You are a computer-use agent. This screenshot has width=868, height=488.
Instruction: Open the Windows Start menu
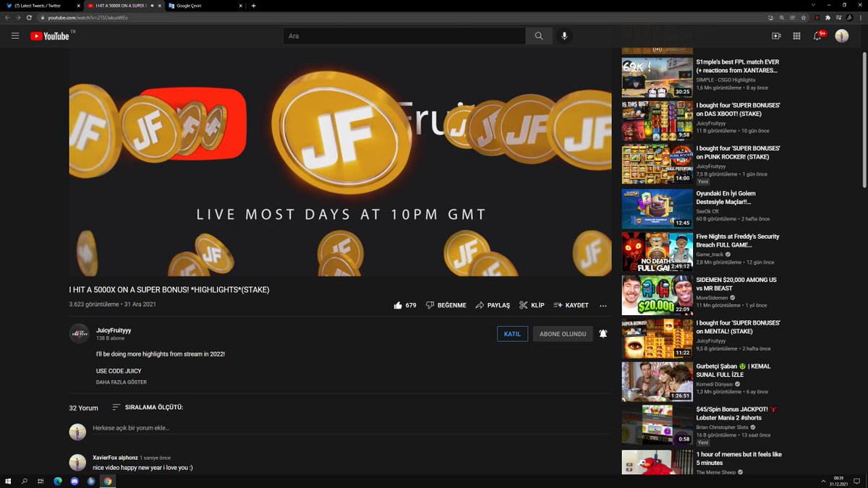pyautogui.click(x=8, y=481)
